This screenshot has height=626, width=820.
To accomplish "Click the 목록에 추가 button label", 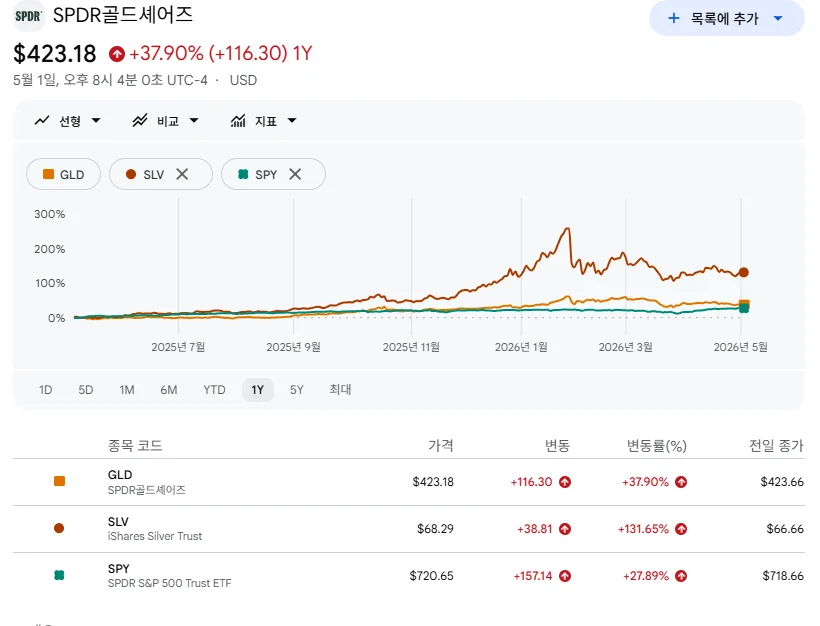I will coord(724,18).
